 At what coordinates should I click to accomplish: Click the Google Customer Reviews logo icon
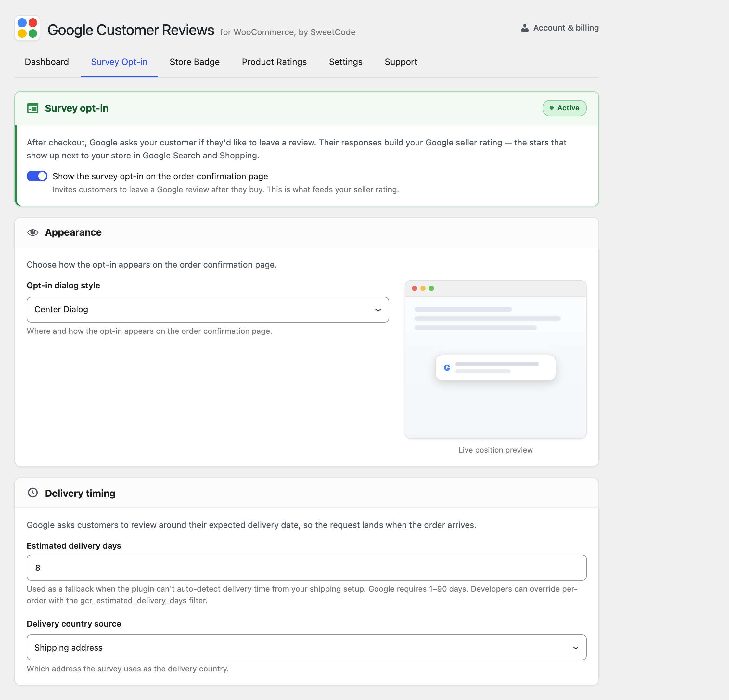(x=27, y=28)
